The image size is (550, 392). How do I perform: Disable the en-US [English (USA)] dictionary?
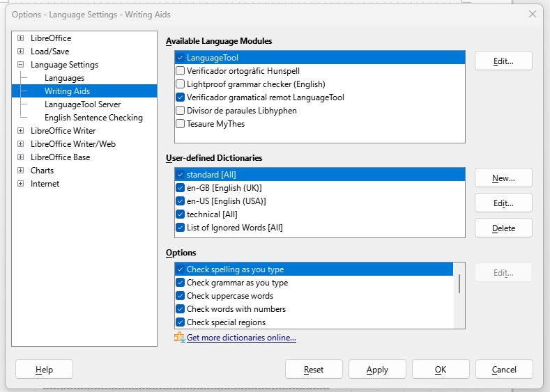click(181, 201)
